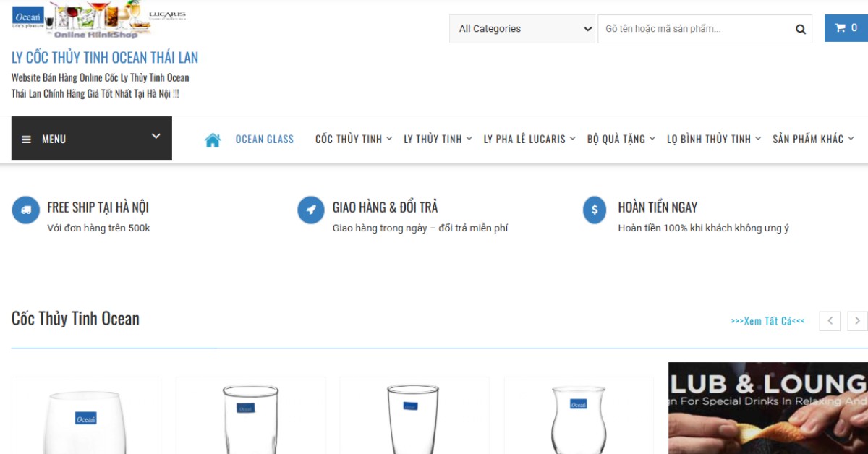Click the Xem Tất Cả link

click(767, 321)
